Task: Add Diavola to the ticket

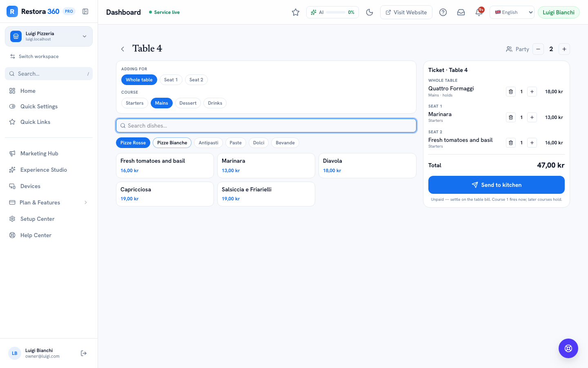Action: [x=367, y=166]
